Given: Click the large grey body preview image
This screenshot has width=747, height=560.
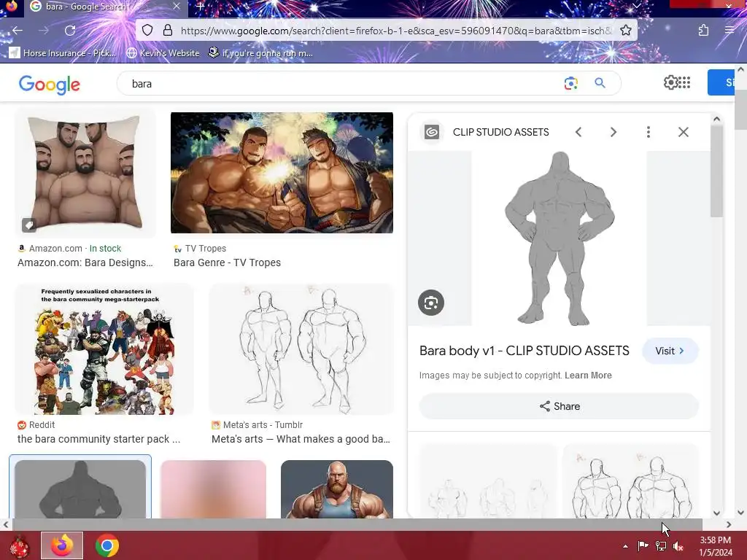Looking at the screenshot, I should pos(560,238).
